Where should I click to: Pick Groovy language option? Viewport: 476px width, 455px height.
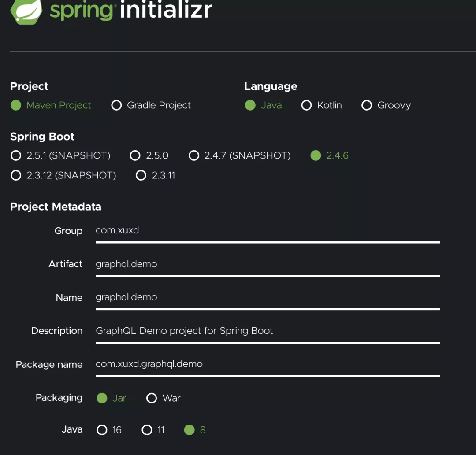(367, 105)
